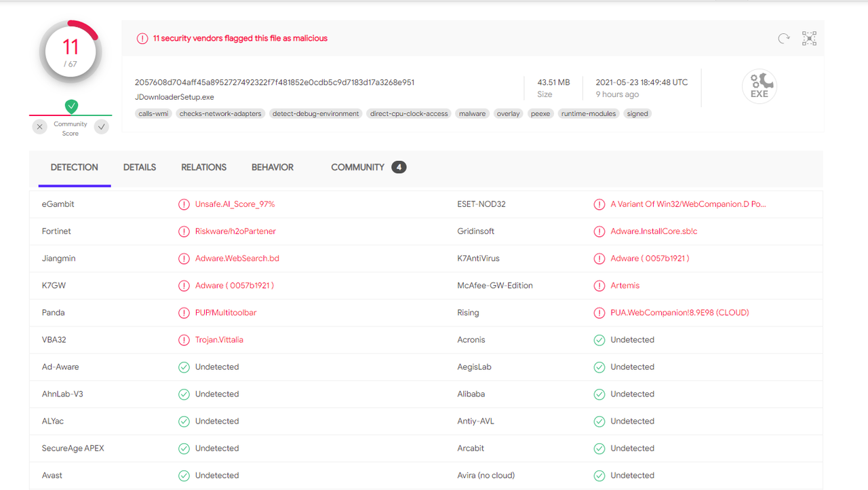The image size is (868, 490).
Task: Click the 2021-05-23 18:49:48 UTC timestamp
Action: 642,82
